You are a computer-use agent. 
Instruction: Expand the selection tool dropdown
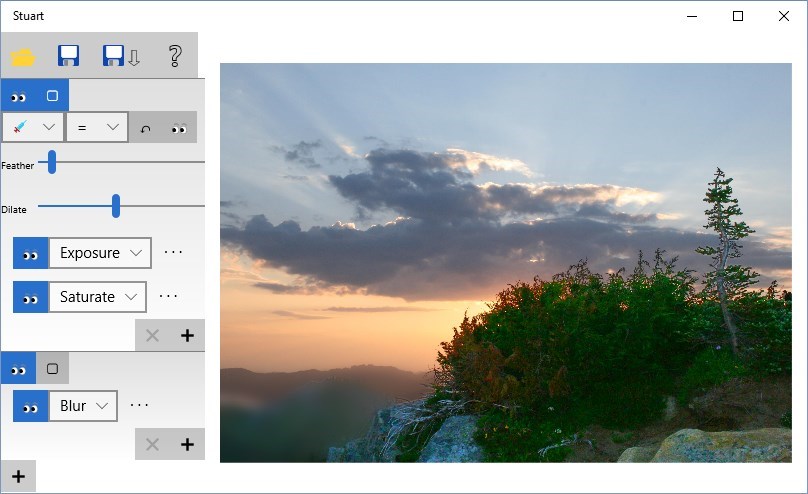(33, 127)
